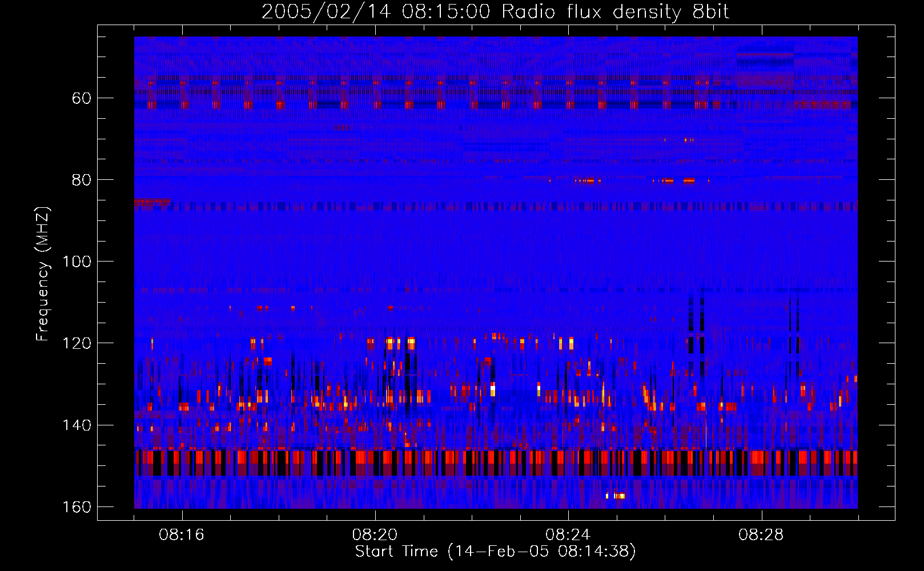Select the 140 frequency tick label
The width and height of the screenshot is (924, 571).
[x=77, y=425]
